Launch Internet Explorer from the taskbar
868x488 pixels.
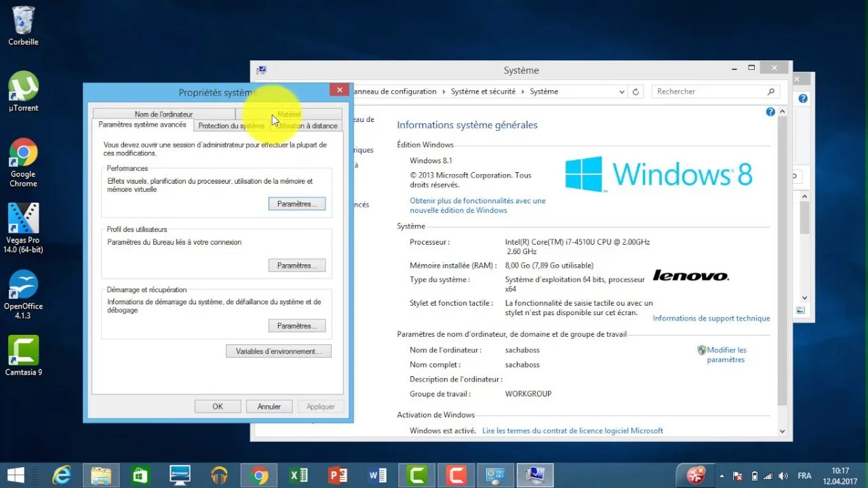click(x=62, y=475)
